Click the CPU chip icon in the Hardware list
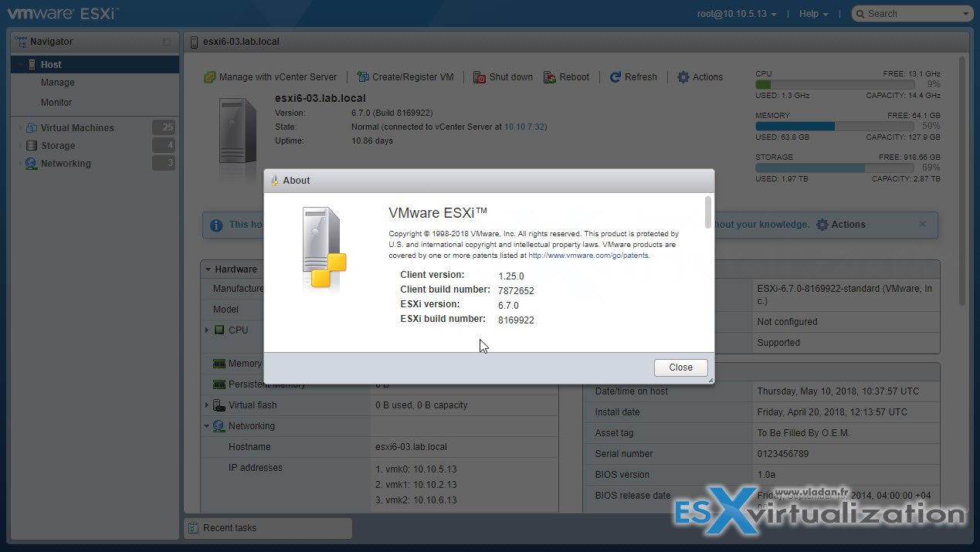 coord(219,330)
